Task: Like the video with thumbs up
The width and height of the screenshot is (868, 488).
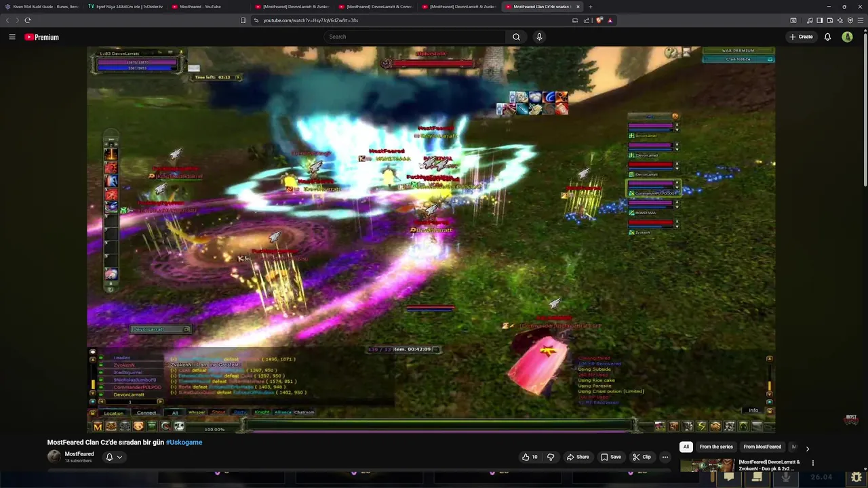Action: pos(530,457)
